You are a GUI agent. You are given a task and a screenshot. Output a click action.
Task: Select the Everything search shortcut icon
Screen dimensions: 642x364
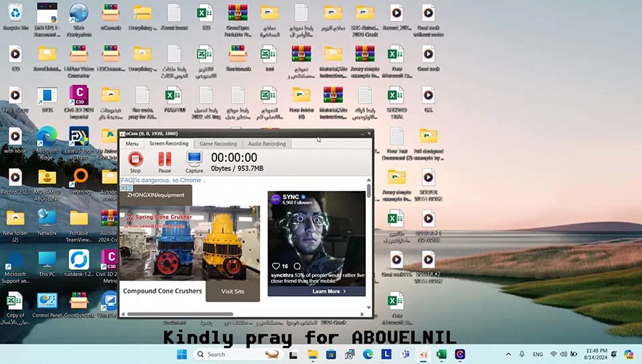tap(79, 181)
